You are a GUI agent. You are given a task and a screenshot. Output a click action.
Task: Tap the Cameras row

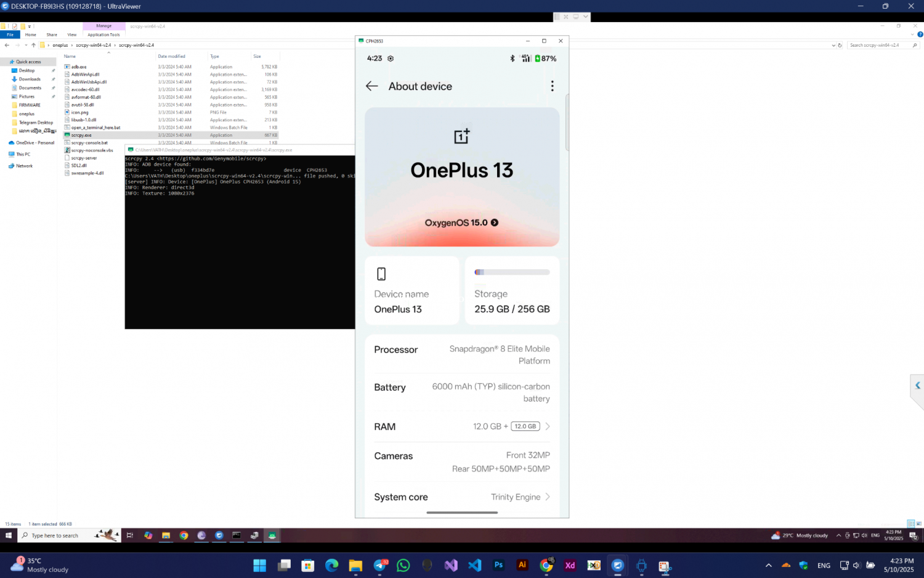pyautogui.click(x=462, y=462)
